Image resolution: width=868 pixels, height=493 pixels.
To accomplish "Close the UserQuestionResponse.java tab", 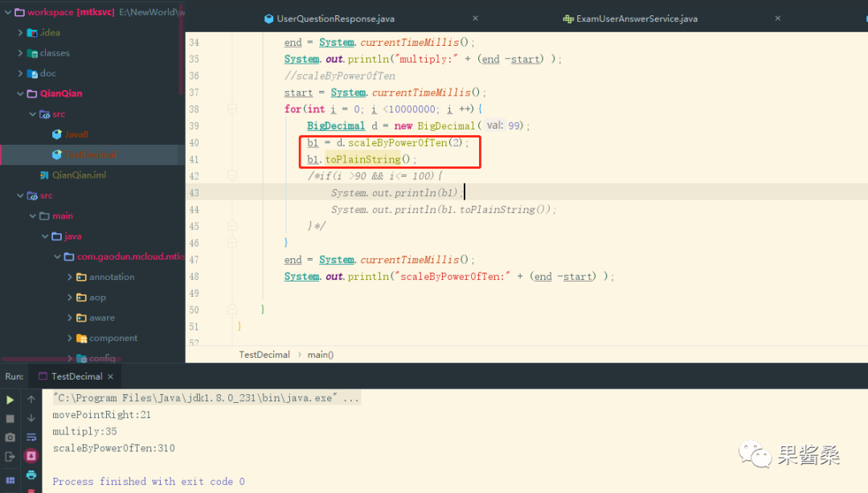I will coord(476,18).
